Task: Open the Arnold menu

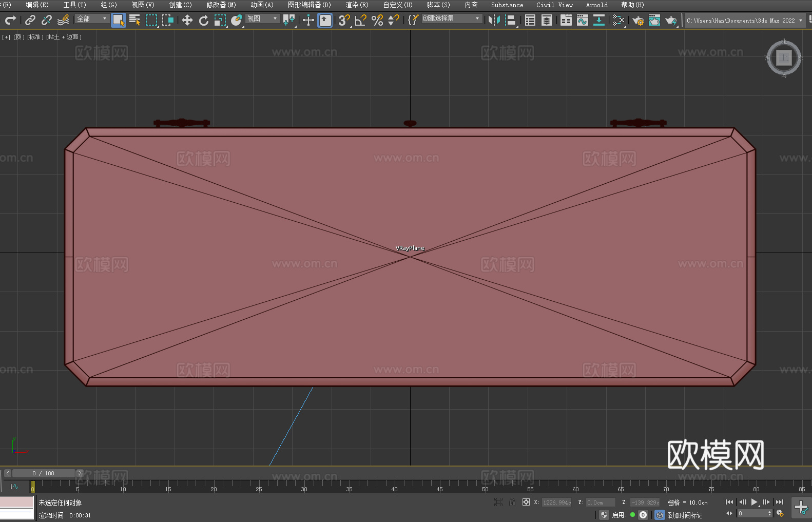Action: [597, 5]
